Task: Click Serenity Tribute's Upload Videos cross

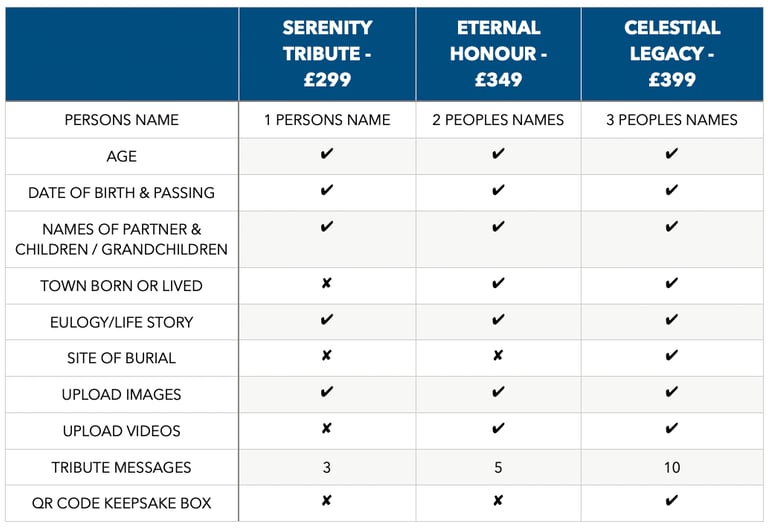Action: 327,429
